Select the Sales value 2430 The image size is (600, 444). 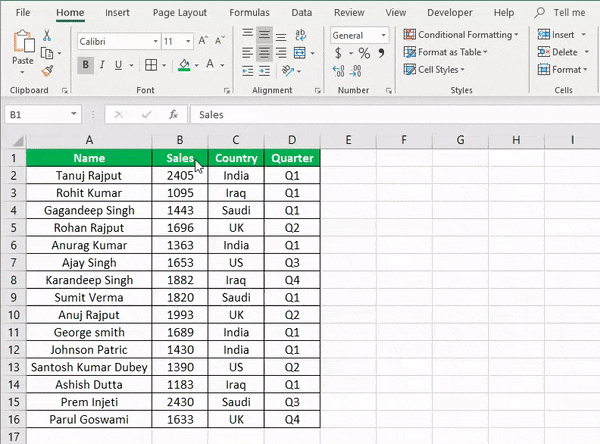coord(180,402)
